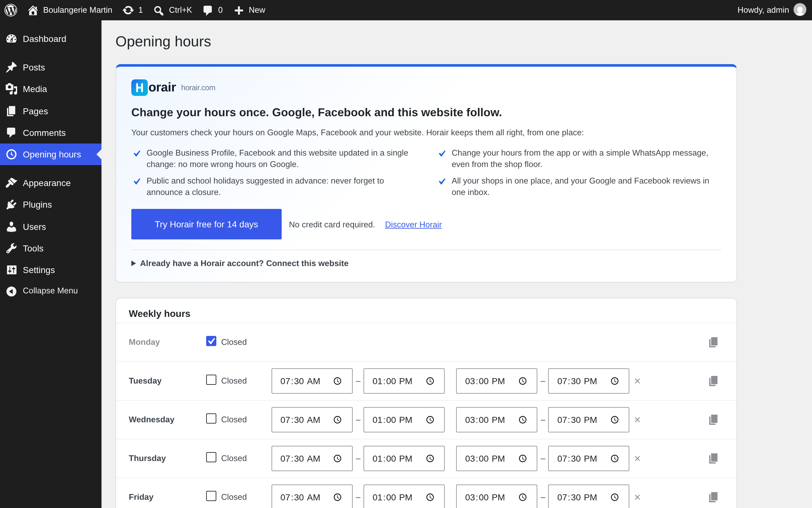812x508 pixels.
Task: Edit Tuesday closing time 07:30 PM field
Action: 588,381
